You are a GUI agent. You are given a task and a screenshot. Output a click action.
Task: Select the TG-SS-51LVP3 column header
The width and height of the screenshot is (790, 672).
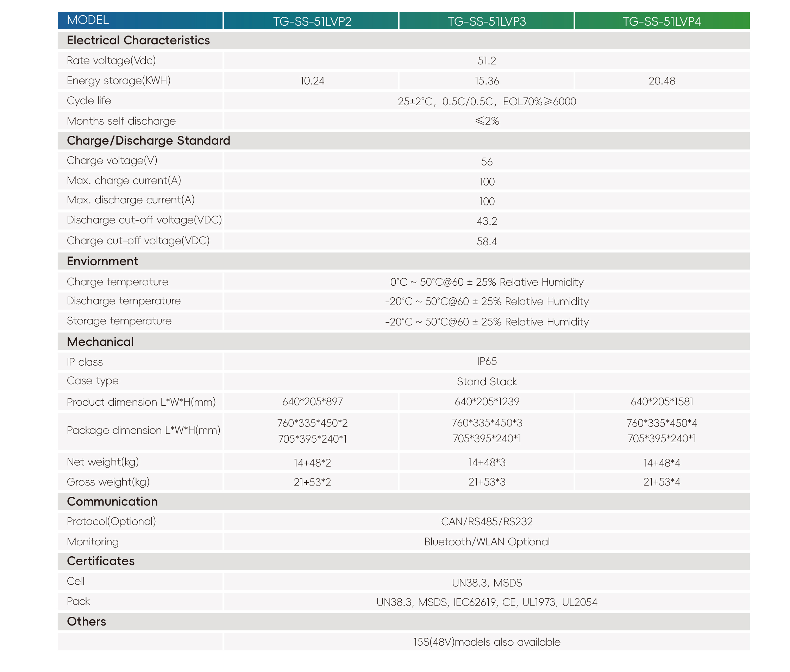click(486, 21)
